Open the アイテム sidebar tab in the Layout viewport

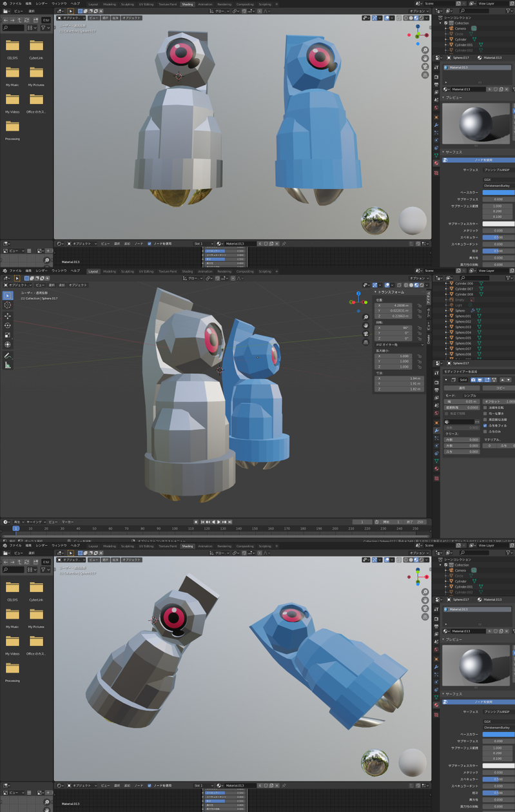(429, 298)
